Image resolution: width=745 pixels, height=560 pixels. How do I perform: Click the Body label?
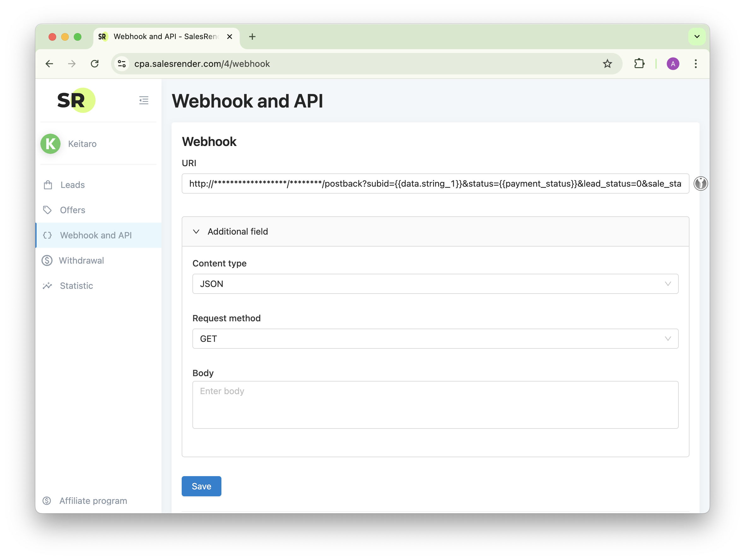click(x=203, y=373)
